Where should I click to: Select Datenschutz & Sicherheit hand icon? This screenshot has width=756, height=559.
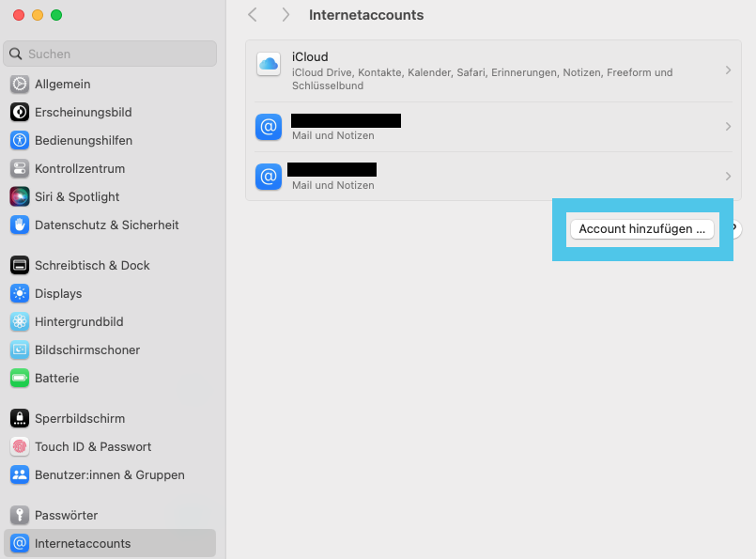click(x=20, y=225)
